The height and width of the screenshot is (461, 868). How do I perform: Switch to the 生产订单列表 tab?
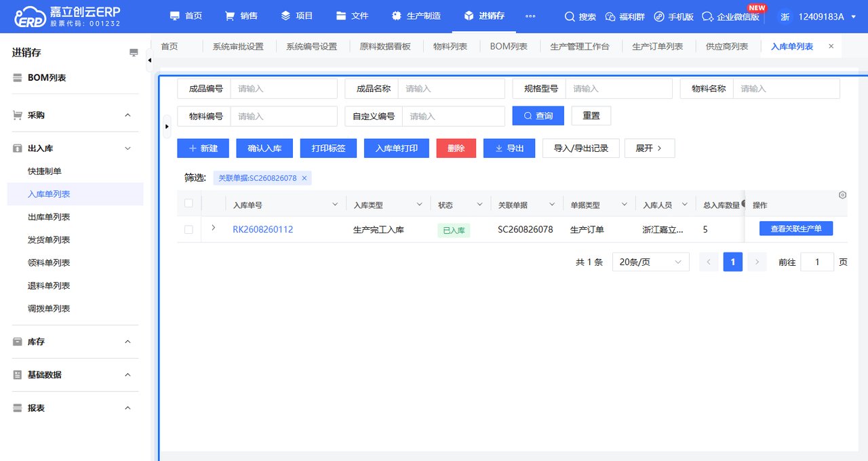pyautogui.click(x=658, y=47)
